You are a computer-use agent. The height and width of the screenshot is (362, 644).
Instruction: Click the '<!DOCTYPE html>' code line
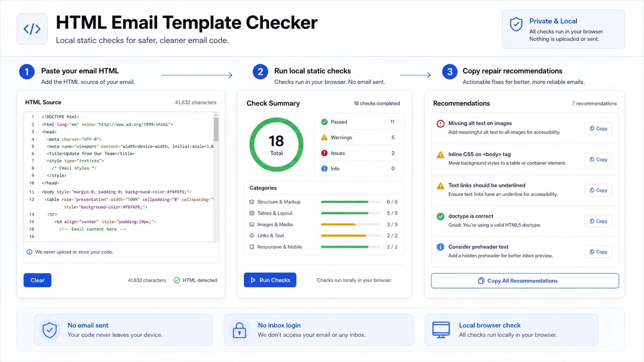coord(60,117)
